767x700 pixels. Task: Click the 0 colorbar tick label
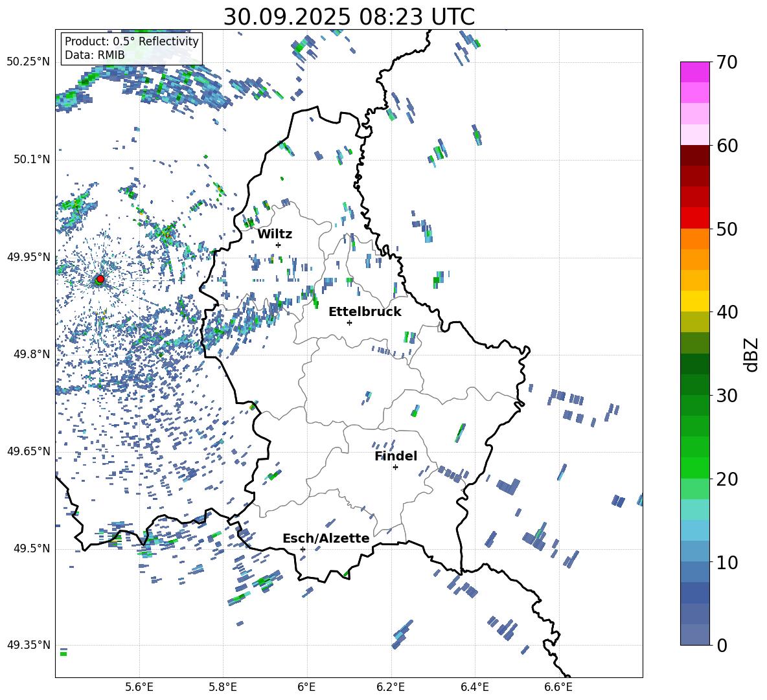pyautogui.click(x=722, y=645)
